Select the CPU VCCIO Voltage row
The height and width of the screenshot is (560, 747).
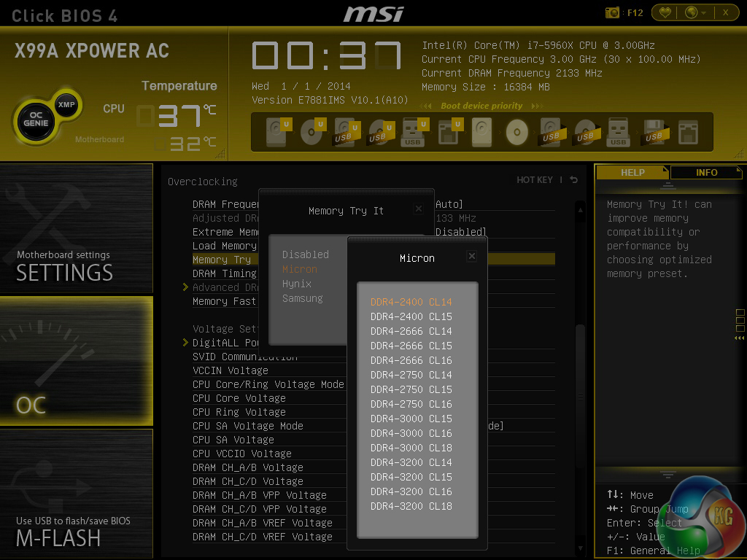click(x=269, y=454)
